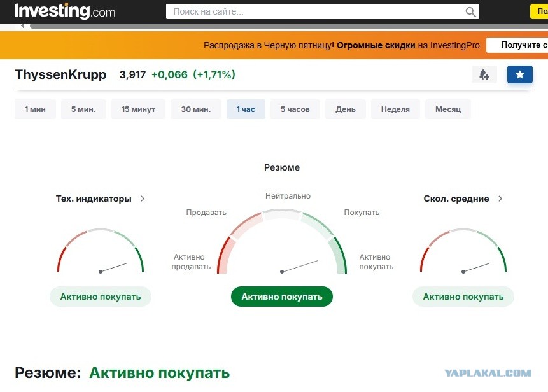Click the Нейтрально gauge label
This screenshot has height=392, width=548.
pyautogui.click(x=288, y=195)
